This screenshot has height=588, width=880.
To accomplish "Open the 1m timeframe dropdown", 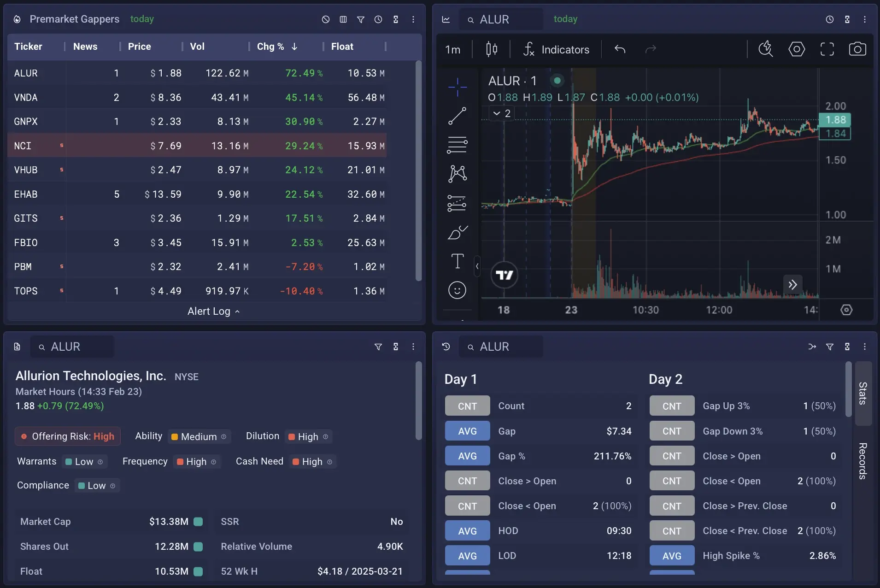I will [x=452, y=49].
